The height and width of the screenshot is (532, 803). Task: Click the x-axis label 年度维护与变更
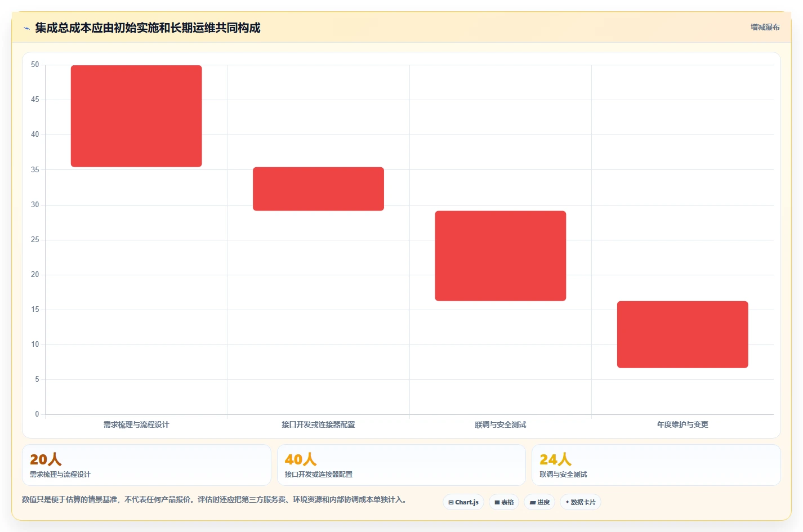[682, 424]
